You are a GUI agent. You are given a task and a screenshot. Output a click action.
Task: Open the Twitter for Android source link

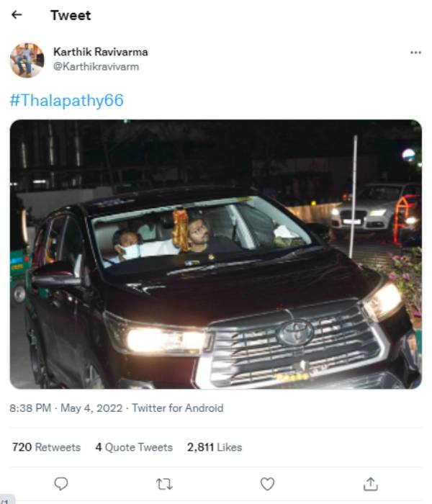pyautogui.click(x=177, y=408)
